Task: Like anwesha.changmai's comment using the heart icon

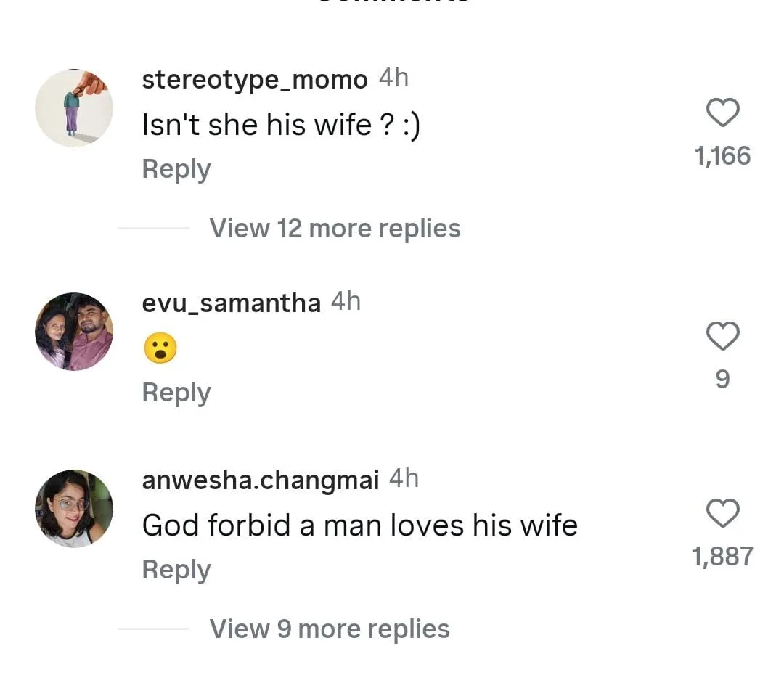Action: [x=722, y=514]
